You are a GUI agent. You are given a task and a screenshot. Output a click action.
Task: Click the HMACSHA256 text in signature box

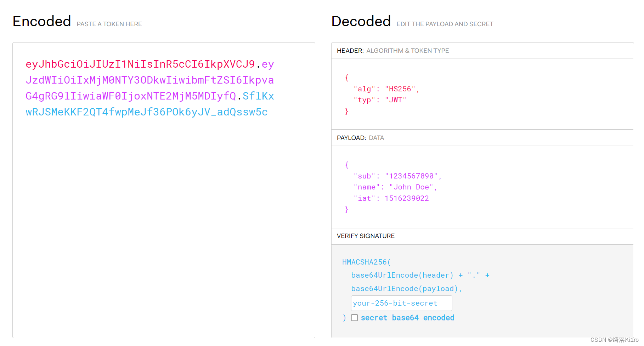[365, 262]
